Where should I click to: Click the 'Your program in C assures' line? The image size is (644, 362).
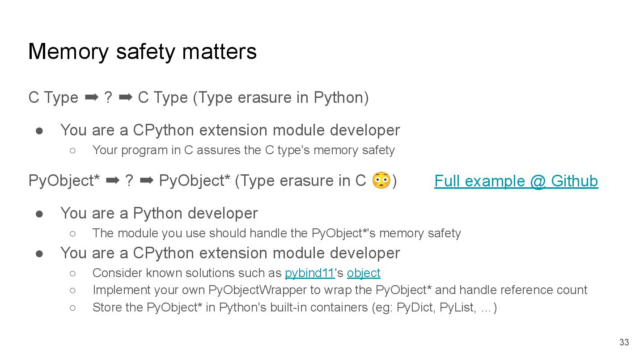243,150
